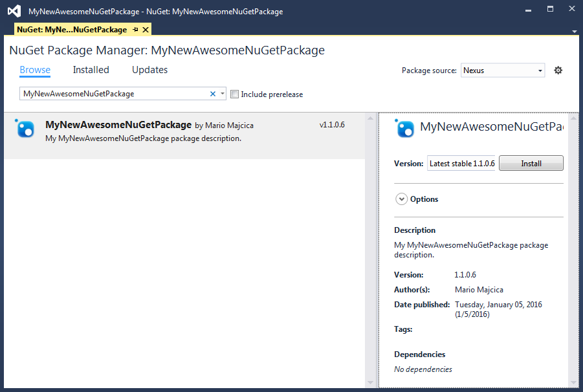Click the Author(s) value Mario Majcica
This screenshot has height=392, width=583.
[479, 289]
